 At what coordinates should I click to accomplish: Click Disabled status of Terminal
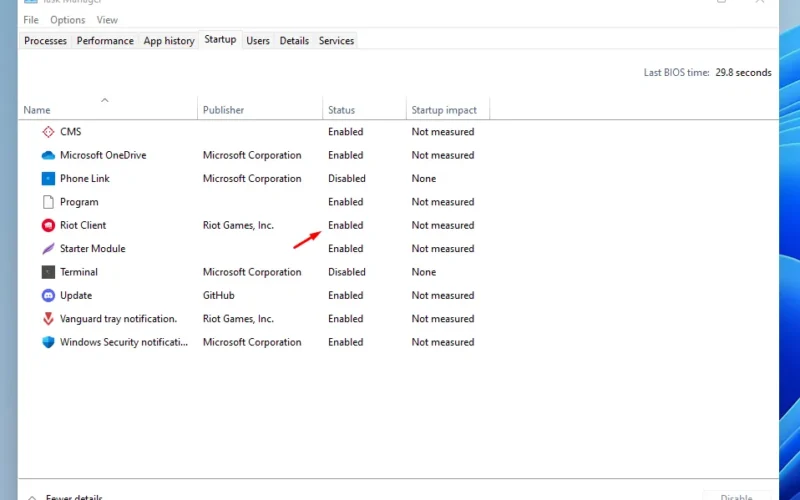click(x=347, y=272)
